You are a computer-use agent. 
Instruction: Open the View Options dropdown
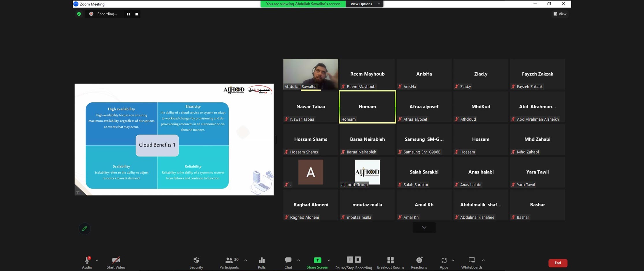tap(365, 4)
